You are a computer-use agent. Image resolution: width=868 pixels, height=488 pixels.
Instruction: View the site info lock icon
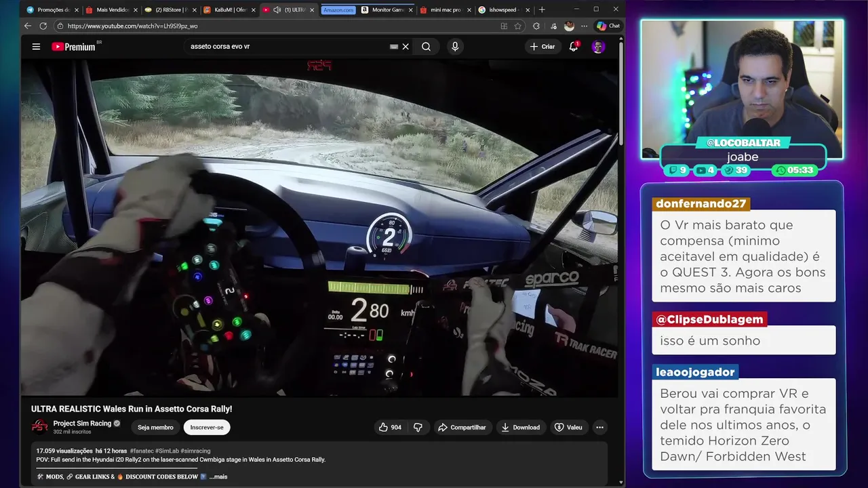60,26
